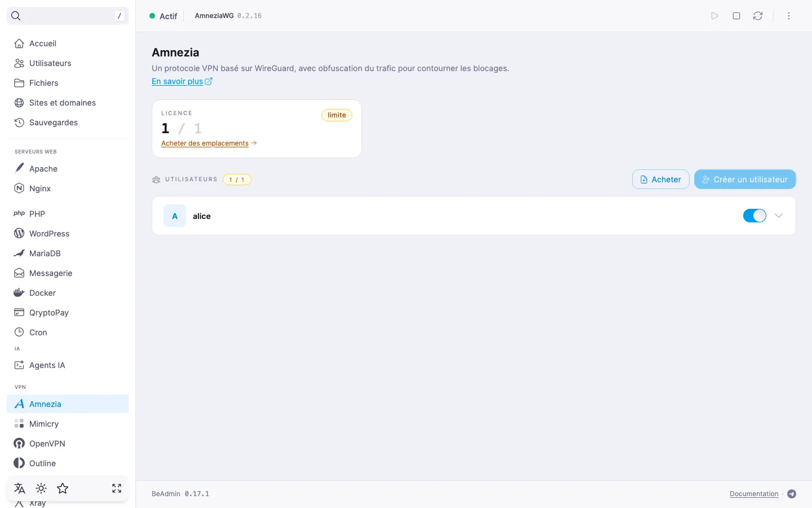Click Acheter des emplacements link

tap(209, 143)
